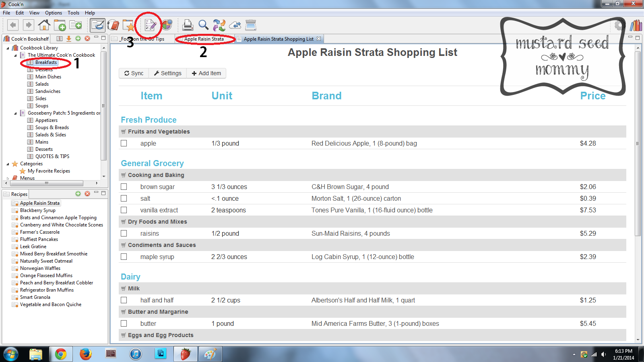The height and width of the screenshot is (362, 644).
Task: Select the Cook'n Bookshelf panel tab
Action: (27, 39)
